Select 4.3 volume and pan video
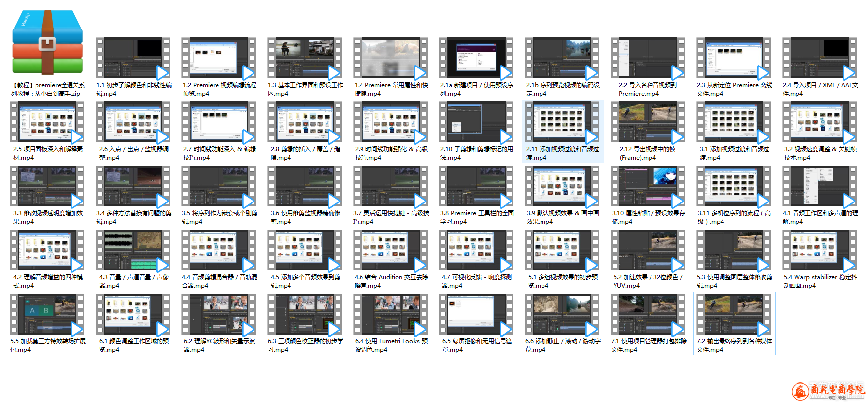Image resolution: width=868 pixels, height=404 pixels. [x=133, y=250]
